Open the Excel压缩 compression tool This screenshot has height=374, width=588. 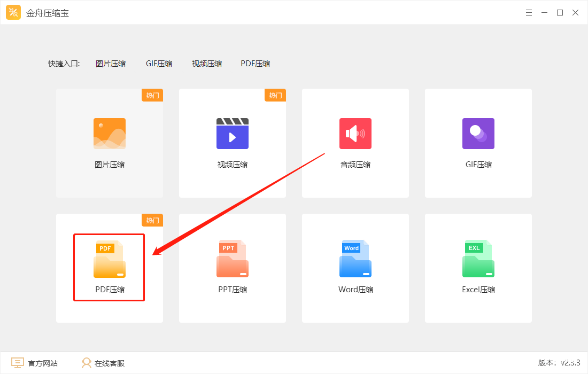coord(478,259)
